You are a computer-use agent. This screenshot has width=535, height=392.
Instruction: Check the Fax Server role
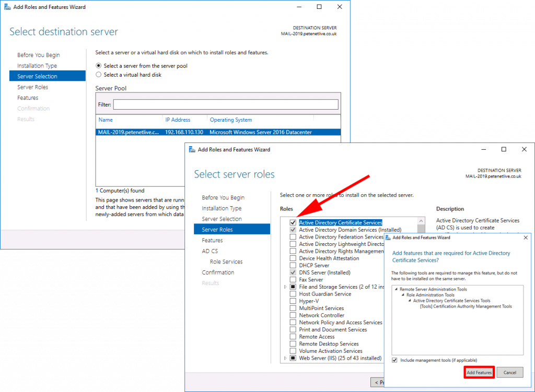click(293, 279)
